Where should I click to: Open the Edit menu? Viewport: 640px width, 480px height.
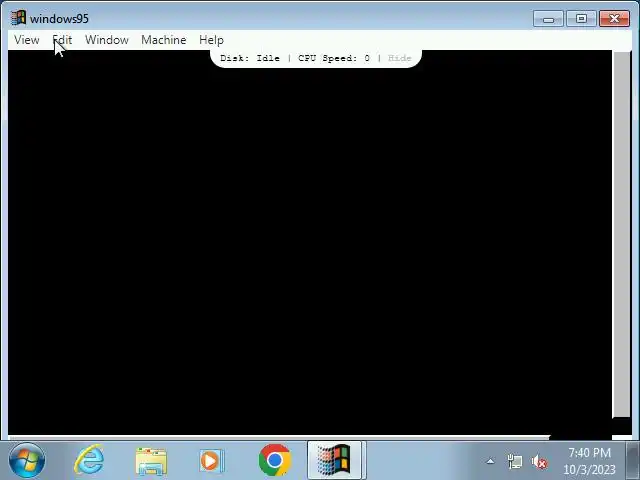62,40
